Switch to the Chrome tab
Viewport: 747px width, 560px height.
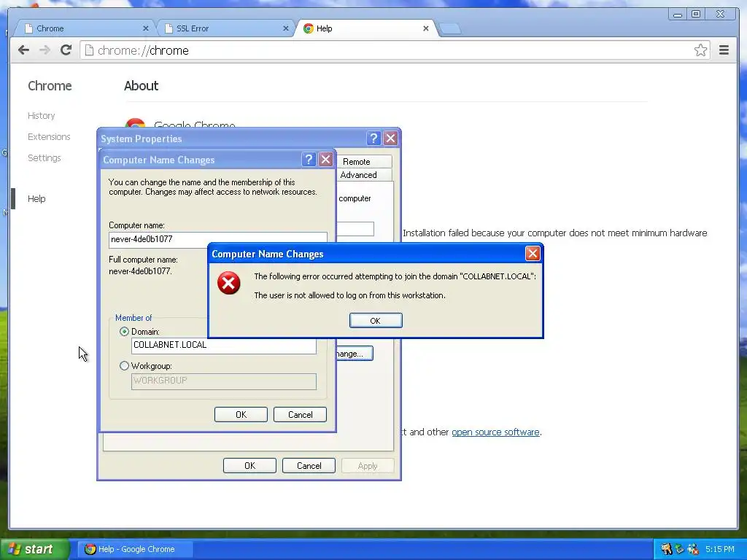tap(86, 28)
